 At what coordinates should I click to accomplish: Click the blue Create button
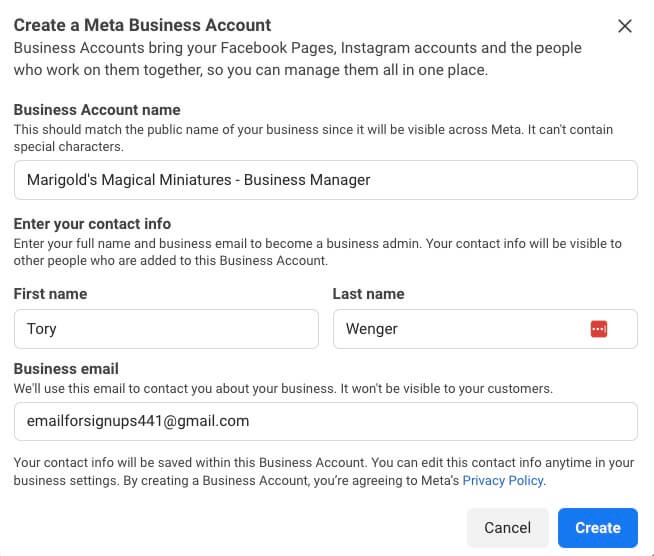(x=598, y=528)
